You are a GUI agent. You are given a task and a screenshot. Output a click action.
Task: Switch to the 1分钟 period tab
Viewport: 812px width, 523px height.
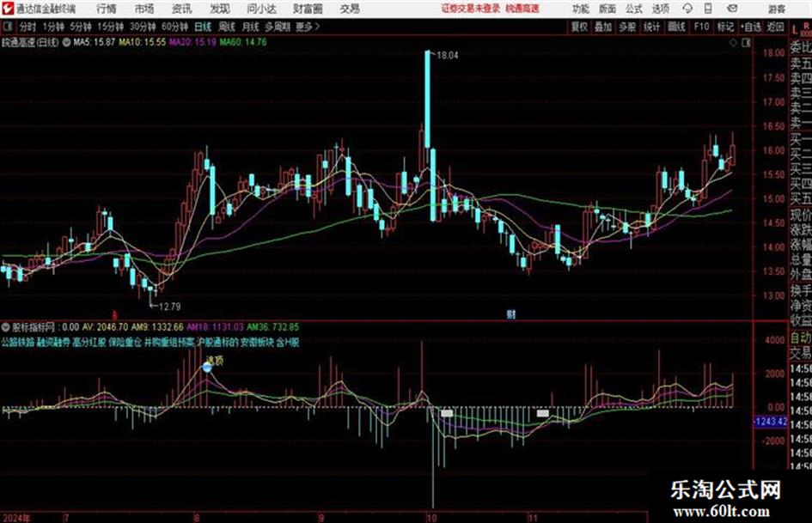(x=53, y=27)
